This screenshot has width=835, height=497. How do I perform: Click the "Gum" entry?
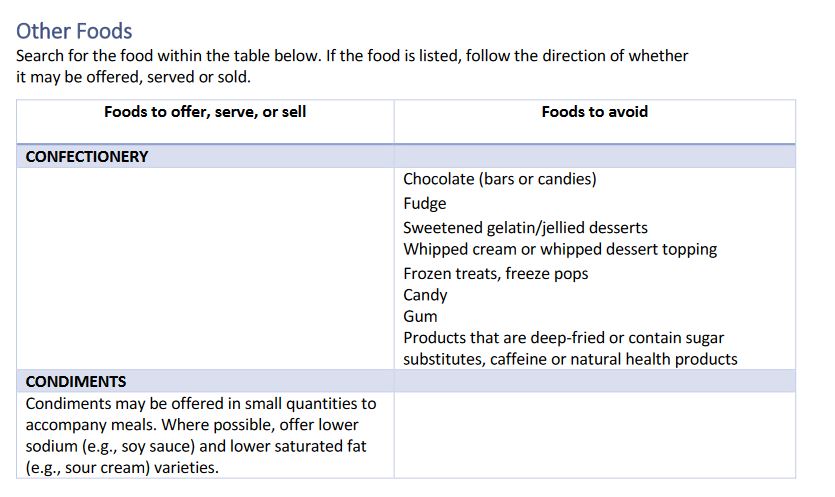tap(420, 316)
